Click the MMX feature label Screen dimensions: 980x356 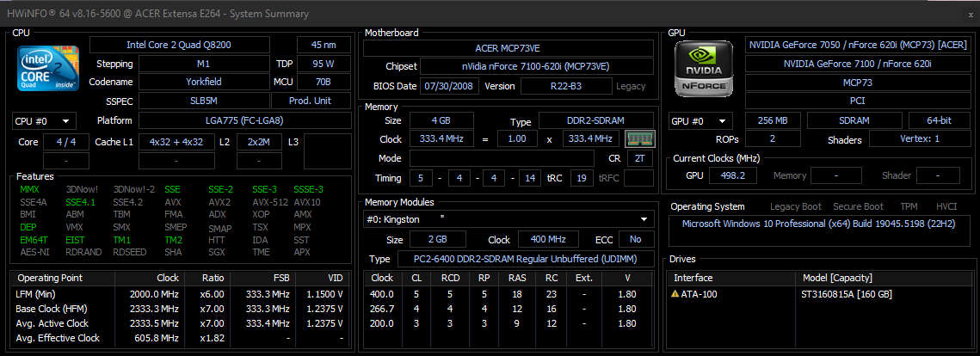30,189
